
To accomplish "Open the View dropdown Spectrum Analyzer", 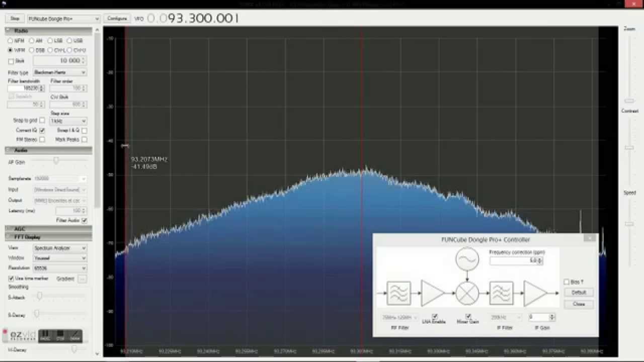I will coord(60,248).
